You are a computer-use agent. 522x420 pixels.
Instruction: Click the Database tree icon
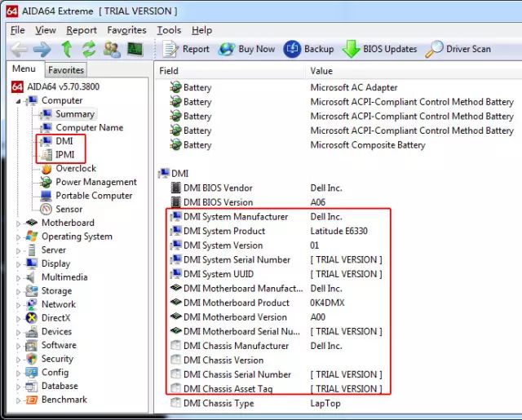(32, 386)
